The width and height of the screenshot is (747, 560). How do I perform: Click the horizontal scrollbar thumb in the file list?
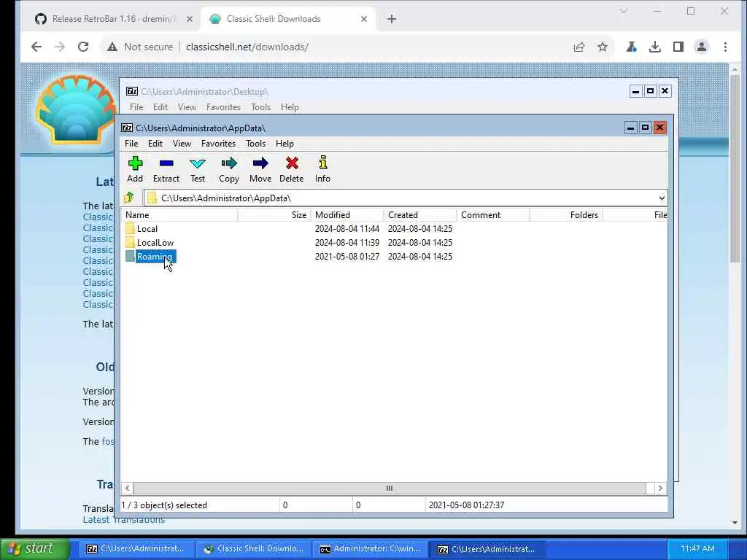click(390, 488)
